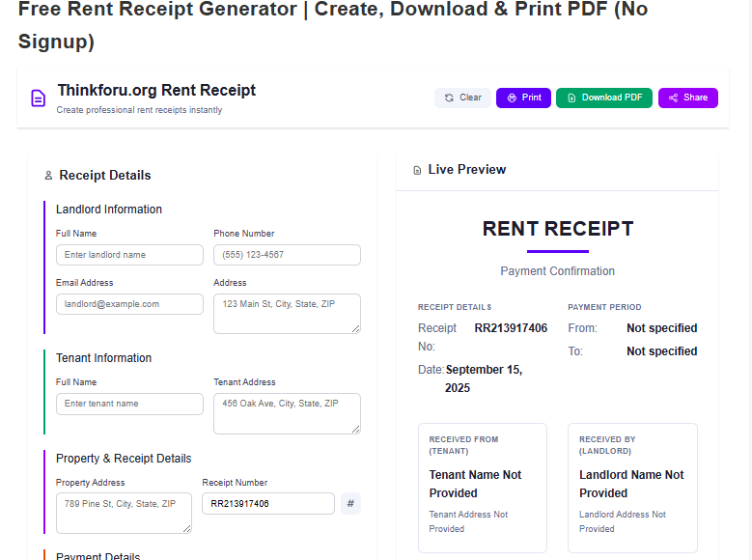Focus the tenant Full Name field
This screenshot has width=752, height=560.
(129, 404)
